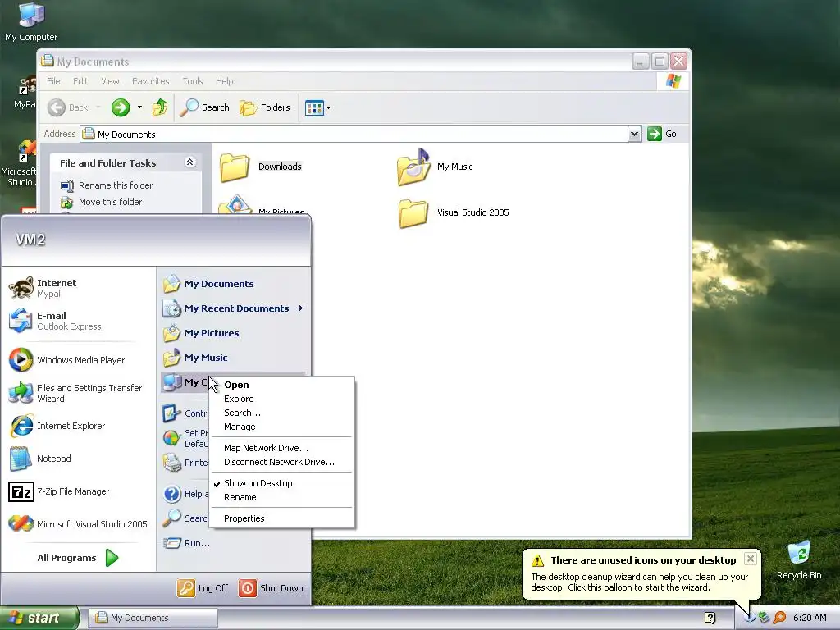Open the Recycle Bin desktop icon
The height and width of the screenshot is (630, 840).
pyautogui.click(x=799, y=560)
